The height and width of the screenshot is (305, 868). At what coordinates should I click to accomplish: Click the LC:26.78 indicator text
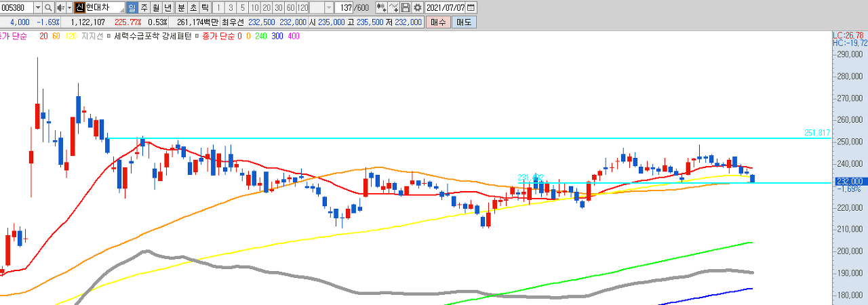(849, 35)
